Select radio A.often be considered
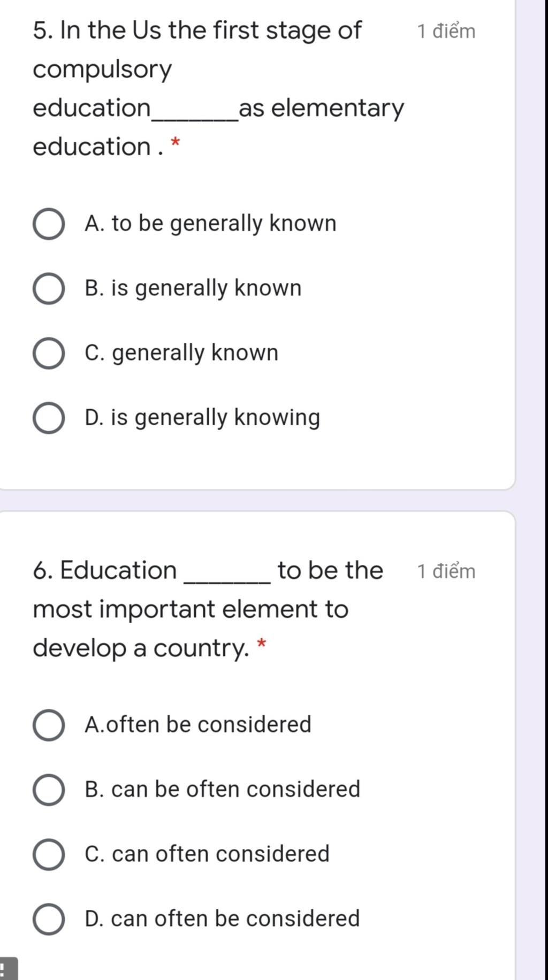Viewport: 548px width, 980px height. click(49, 725)
